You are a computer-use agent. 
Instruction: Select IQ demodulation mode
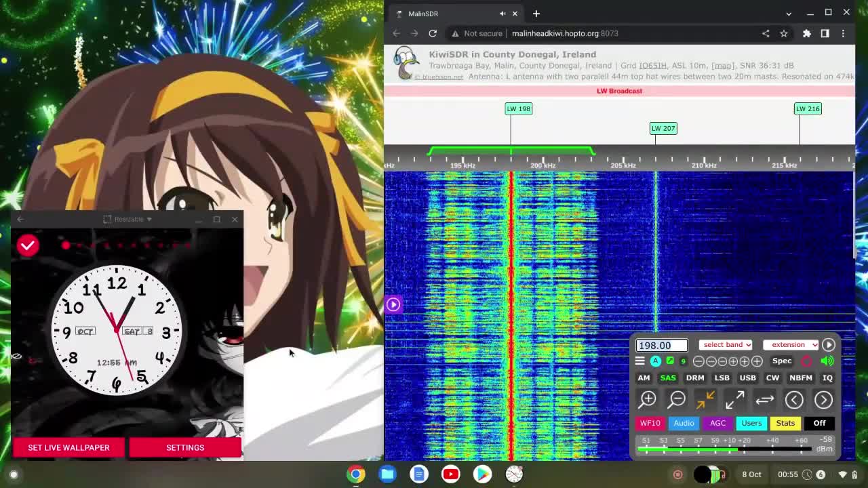[x=827, y=378]
